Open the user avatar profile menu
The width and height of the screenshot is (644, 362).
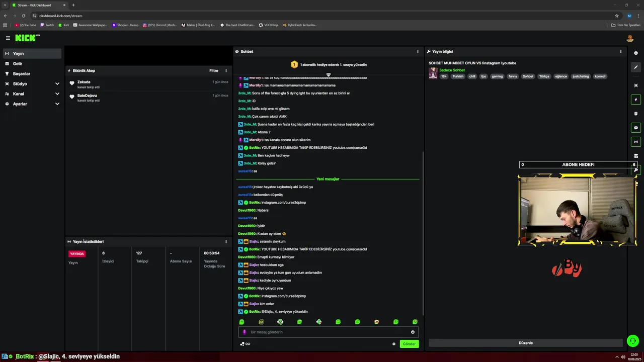(x=630, y=38)
